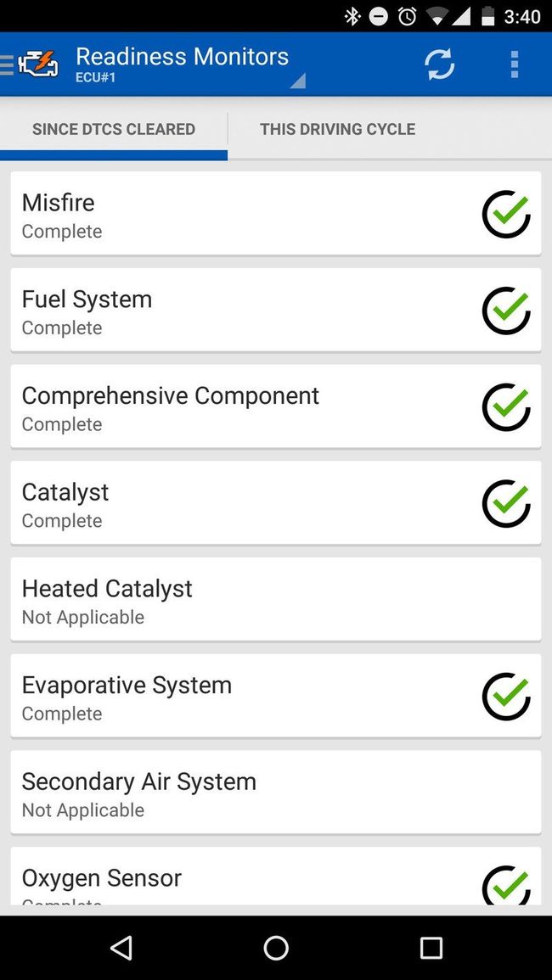Refresh the readiness monitor data

[x=439, y=64]
